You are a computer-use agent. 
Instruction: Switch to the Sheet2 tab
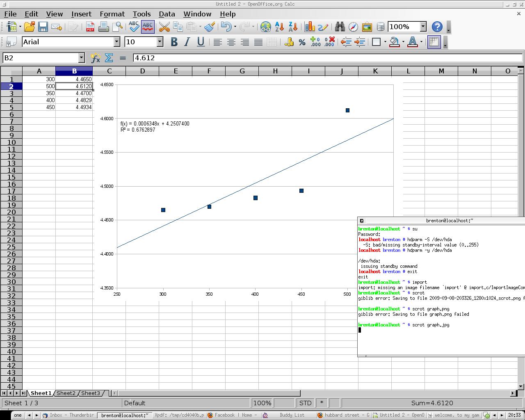point(66,393)
